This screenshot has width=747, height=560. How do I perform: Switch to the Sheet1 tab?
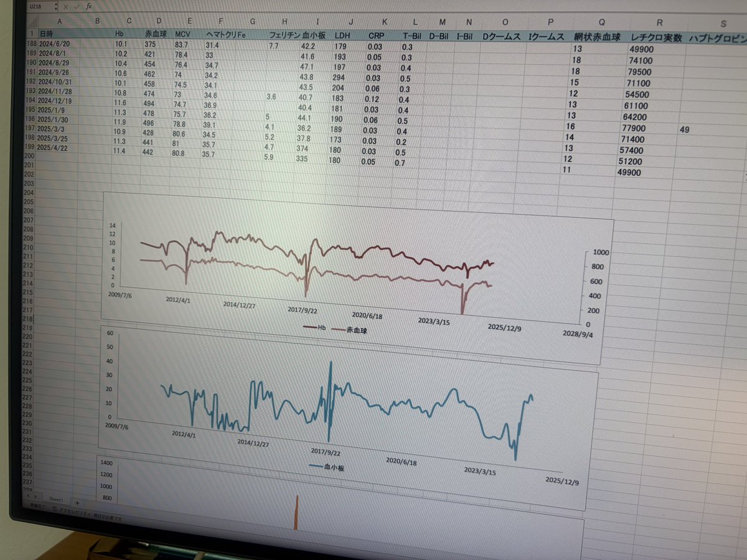click(55, 500)
